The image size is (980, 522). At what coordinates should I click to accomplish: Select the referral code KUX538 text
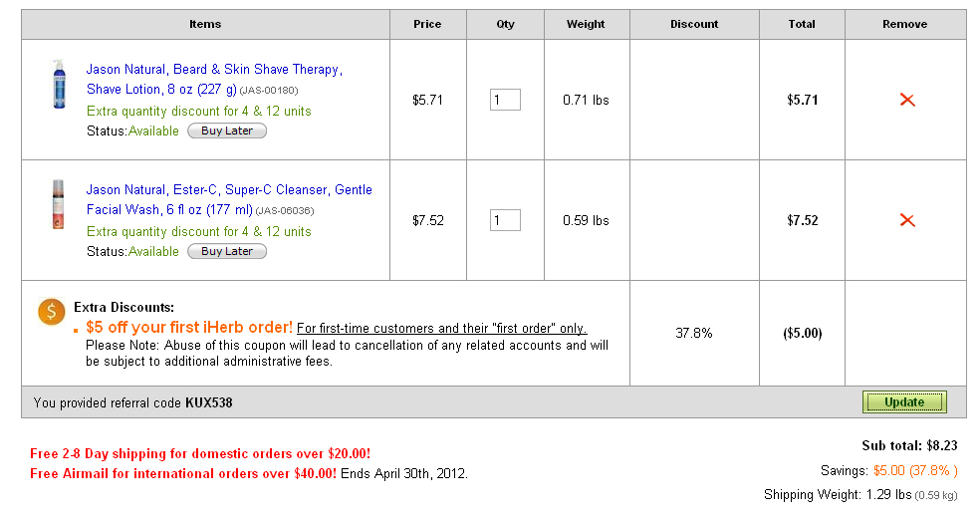(x=208, y=403)
